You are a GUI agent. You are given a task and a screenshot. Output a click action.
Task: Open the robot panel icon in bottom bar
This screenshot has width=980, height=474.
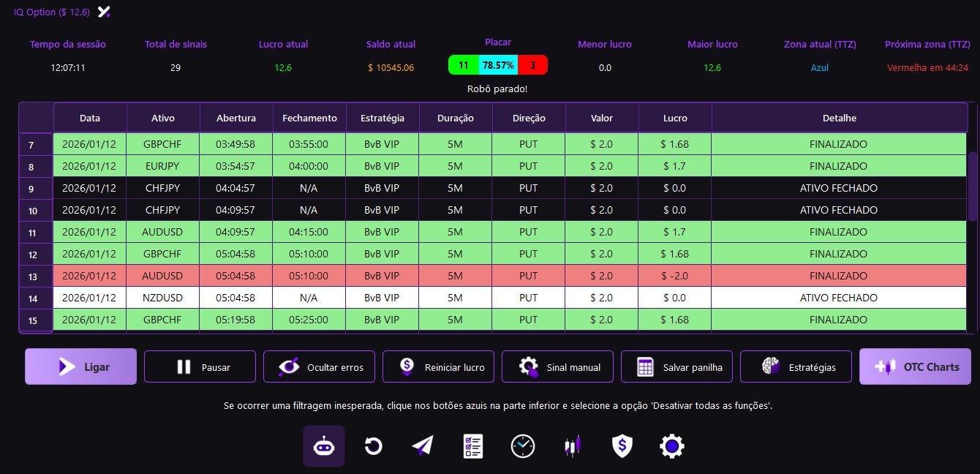click(x=323, y=445)
